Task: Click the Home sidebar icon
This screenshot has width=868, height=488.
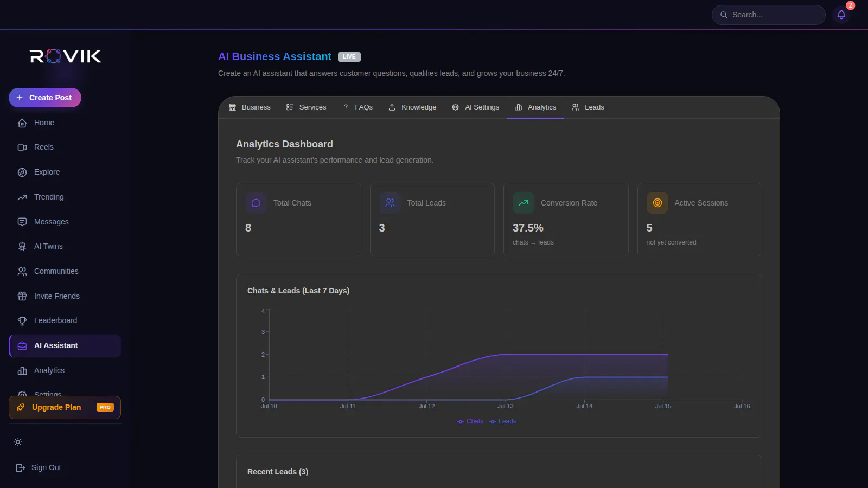Action: point(22,123)
